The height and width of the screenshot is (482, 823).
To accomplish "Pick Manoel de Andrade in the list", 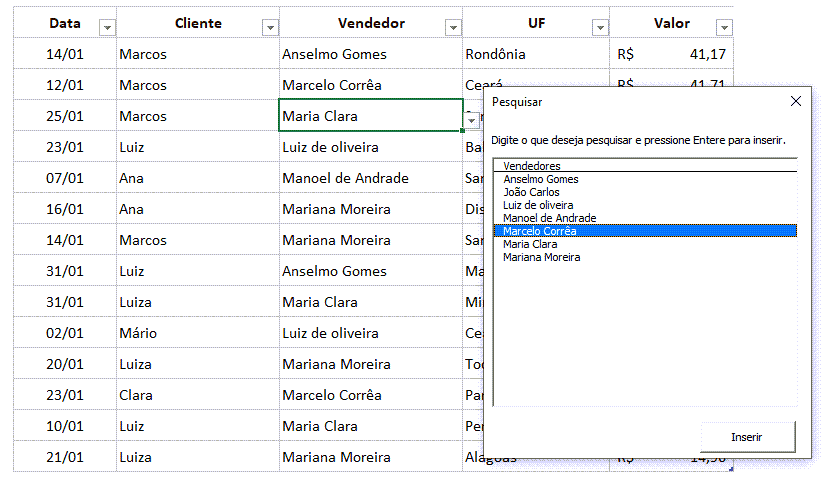I will (x=549, y=218).
